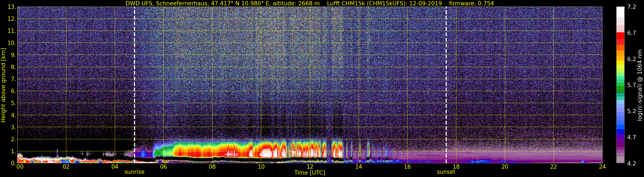
Task: Click the time axis tick label '06'
Action: tap(164, 167)
